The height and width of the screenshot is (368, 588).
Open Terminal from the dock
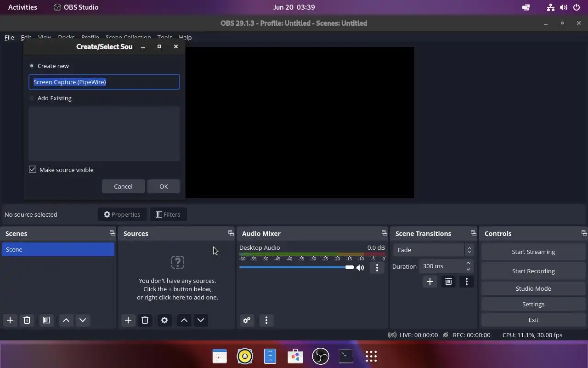[346, 356]
